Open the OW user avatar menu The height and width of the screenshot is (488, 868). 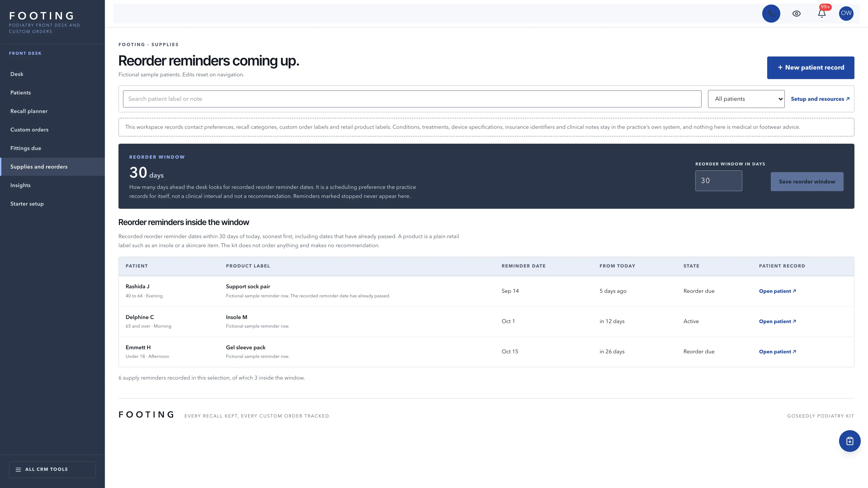[x=846, y=14]
